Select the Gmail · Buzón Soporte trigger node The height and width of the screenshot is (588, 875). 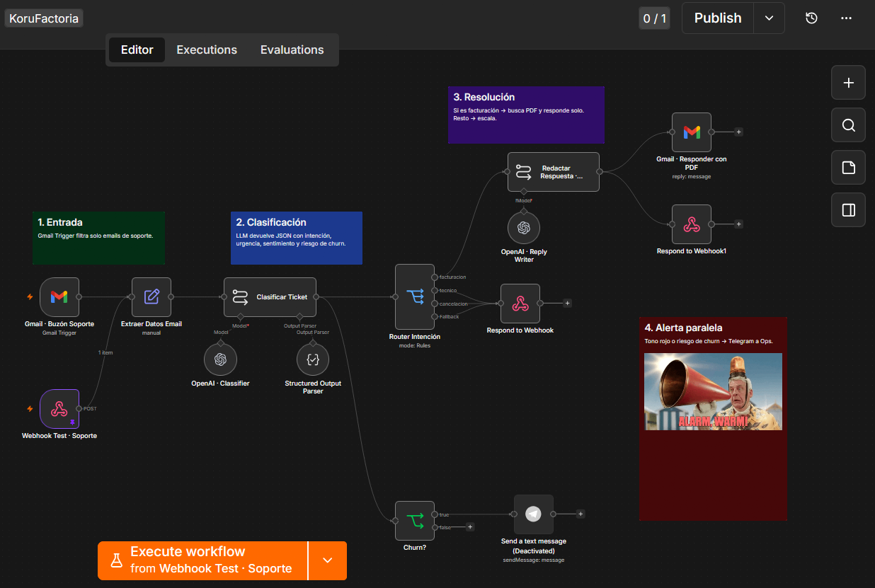(59, 297)
